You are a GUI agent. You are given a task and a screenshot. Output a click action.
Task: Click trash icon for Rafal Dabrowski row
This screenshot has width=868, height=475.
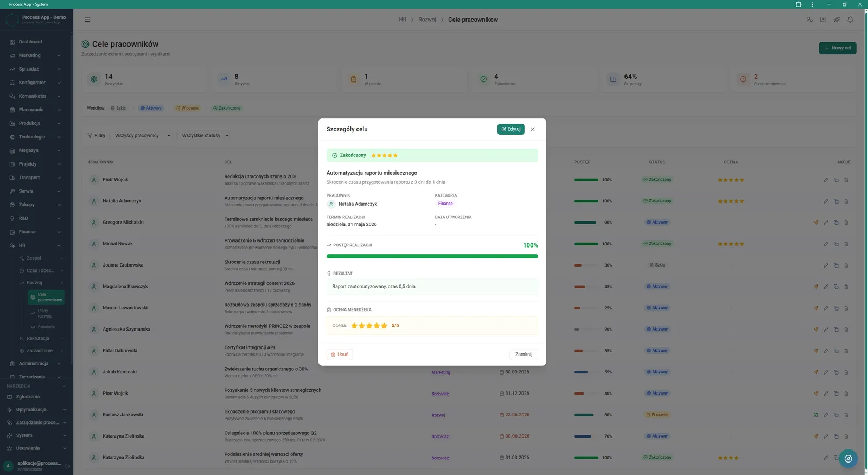tap(846, 351)
